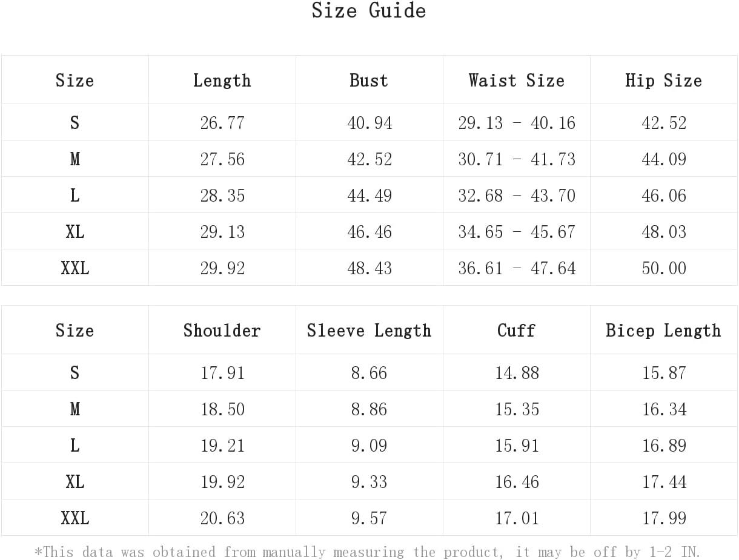Click hip size value 50.00
The image size is (739, 560).
point(664,268)
